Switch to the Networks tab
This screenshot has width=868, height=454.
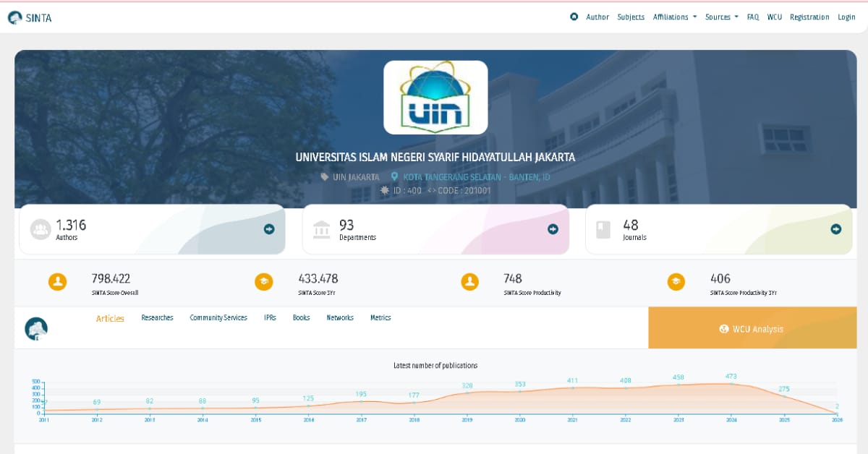[340, 317]
